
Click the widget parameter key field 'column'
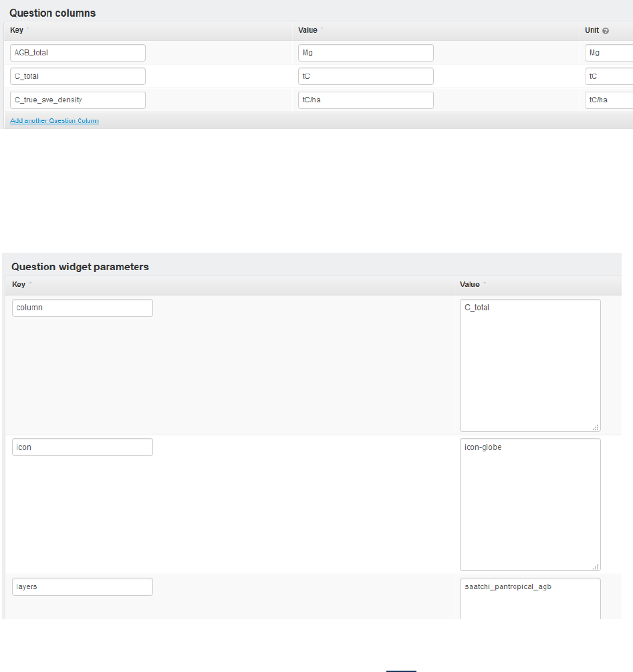pos(82,308)
